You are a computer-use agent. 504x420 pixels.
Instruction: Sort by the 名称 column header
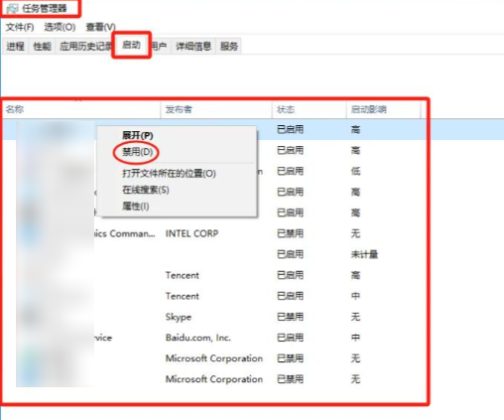tap(81, 109)
